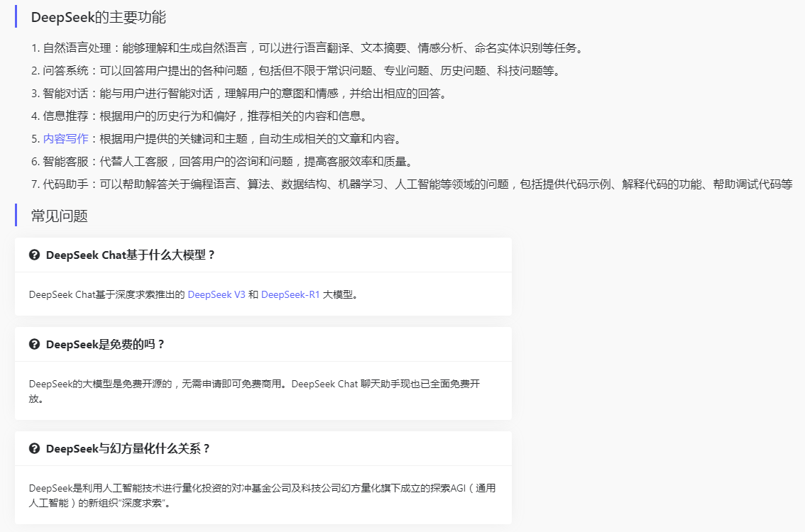Viewport: 805px width, 532px height.
Task: Click list item 6 智能客服
Action: tap(222, 162)
